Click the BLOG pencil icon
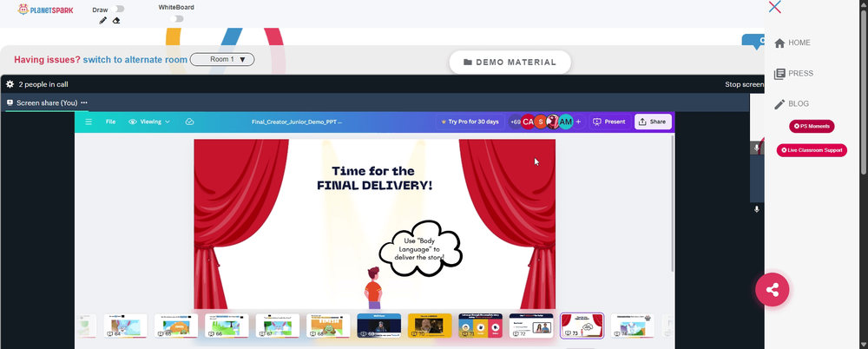The image size is (868, 349). [779, 104]
